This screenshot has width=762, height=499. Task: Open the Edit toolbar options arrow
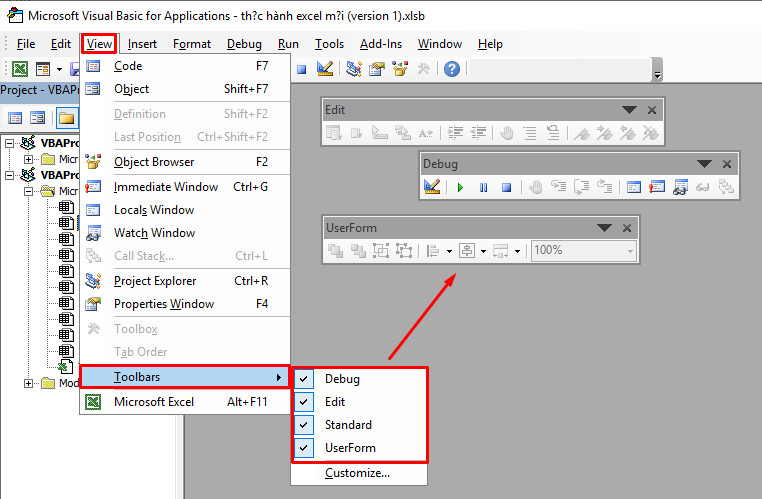click(x=629, y=110)
